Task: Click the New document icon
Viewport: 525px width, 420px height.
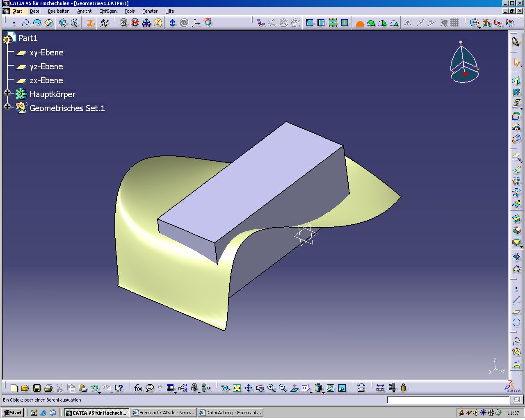Action: [x=14, y=388]
